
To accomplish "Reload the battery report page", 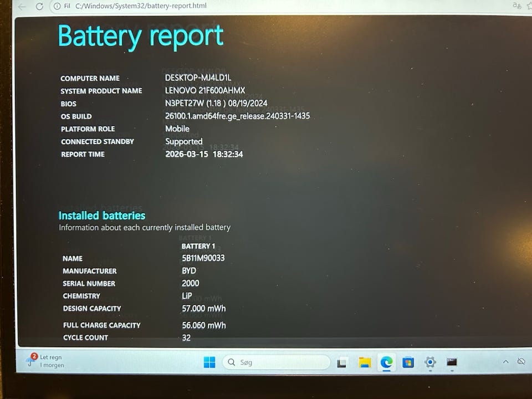I will pyautogui.click(x=39, y=6).
